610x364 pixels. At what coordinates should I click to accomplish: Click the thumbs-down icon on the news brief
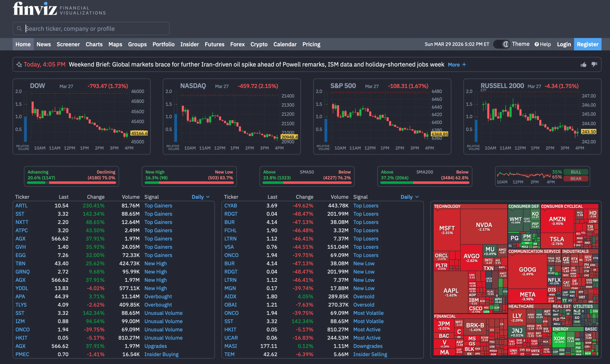click(594, 65)
